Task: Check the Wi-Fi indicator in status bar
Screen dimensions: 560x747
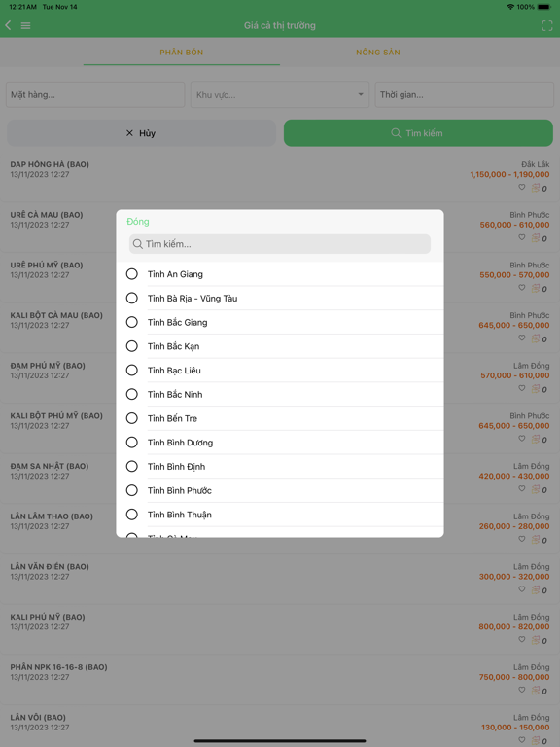Action: [x=511, y=7]
